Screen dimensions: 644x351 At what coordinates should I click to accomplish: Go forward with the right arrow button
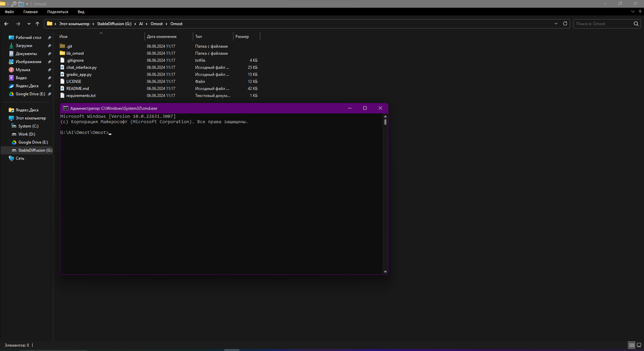18,24
